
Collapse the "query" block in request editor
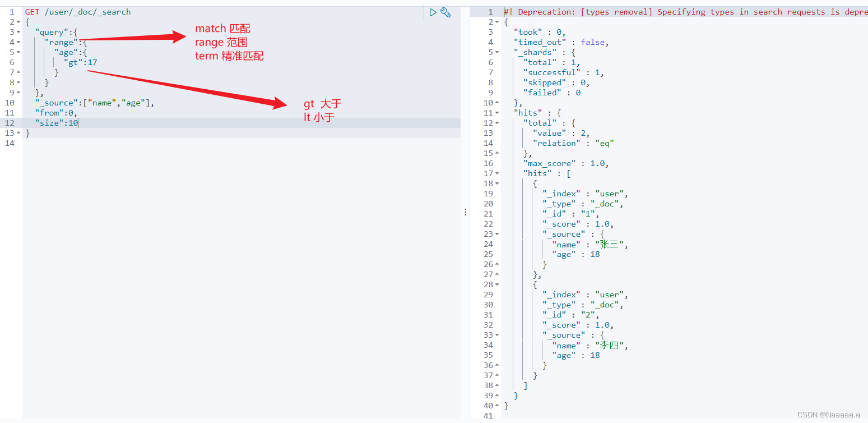[18, 32]
